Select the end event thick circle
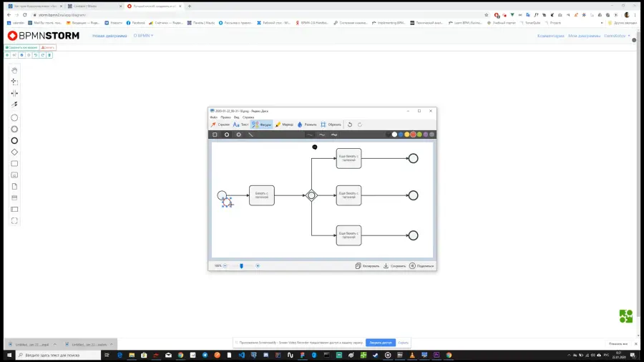The width and height of the screenshot is (644, 362). 14,141
